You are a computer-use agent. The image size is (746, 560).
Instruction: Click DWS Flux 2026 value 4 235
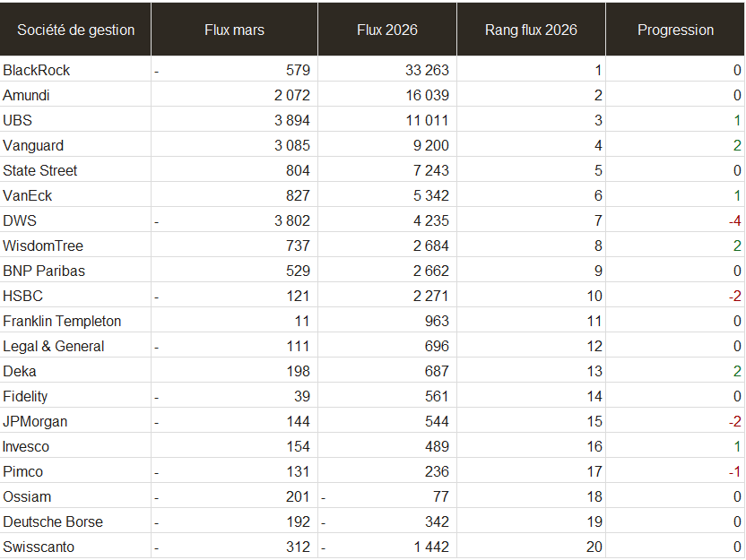430,221
